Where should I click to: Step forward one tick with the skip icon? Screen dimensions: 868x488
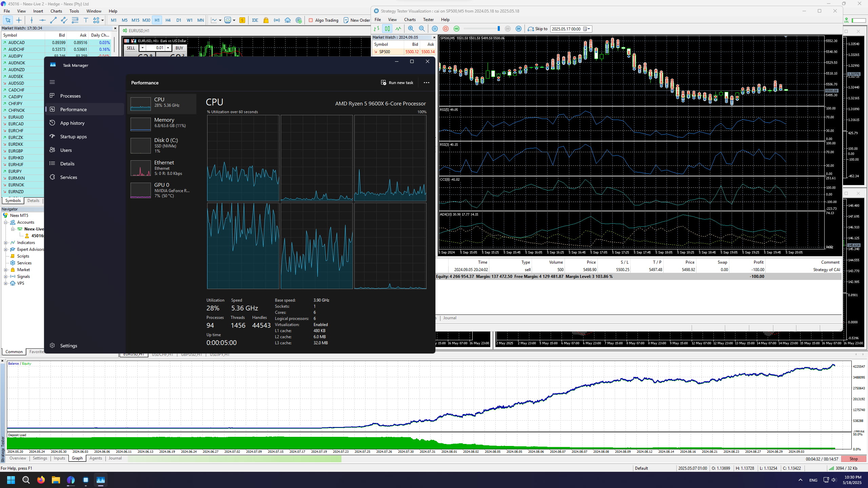point(518,29)
